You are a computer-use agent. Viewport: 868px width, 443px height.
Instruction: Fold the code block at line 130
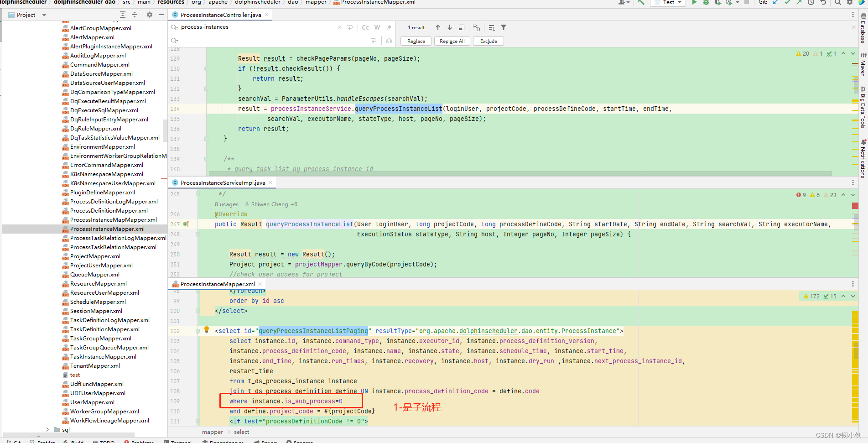pos(206,69)
